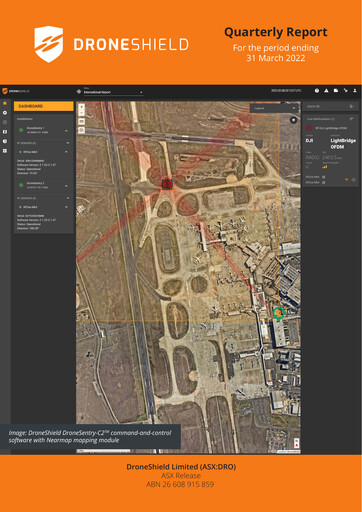The image size is (362, 512).
Task: Click the lowest white map control button
Action: 81,130
